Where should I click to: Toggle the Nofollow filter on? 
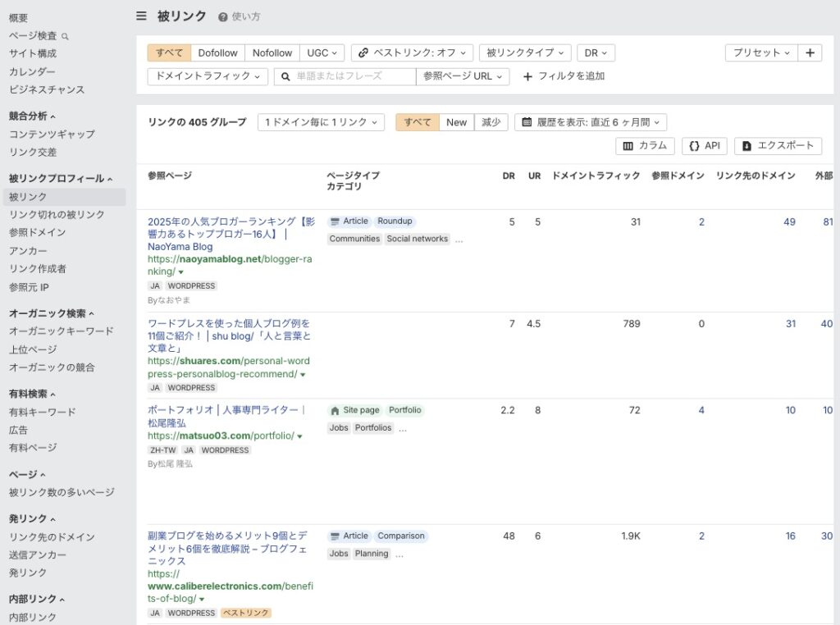click(272, 52)
